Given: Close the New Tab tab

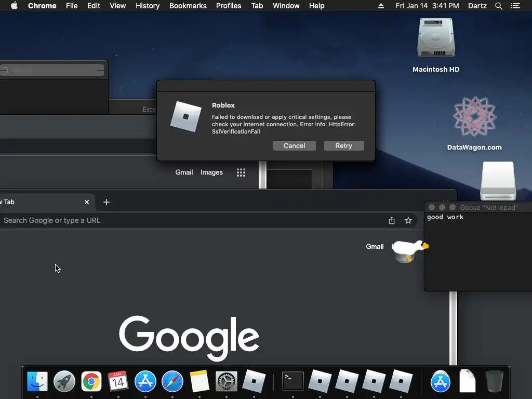Looking at the screenshot, I should coord(87,202).
